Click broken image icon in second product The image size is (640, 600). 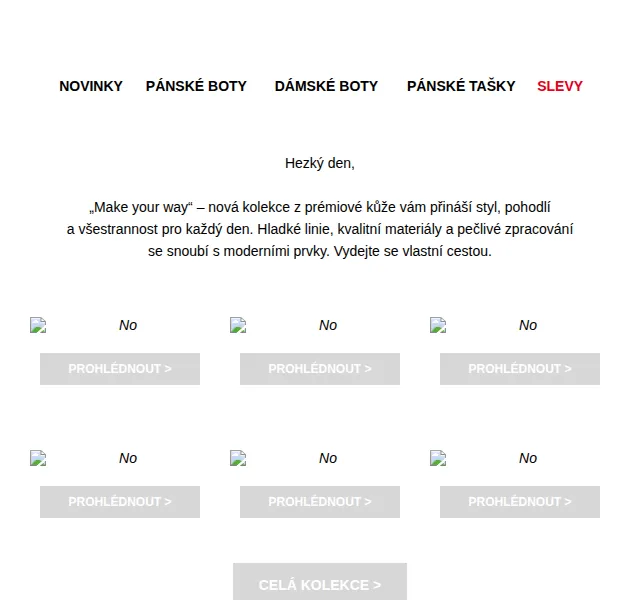tap(238, 325)
